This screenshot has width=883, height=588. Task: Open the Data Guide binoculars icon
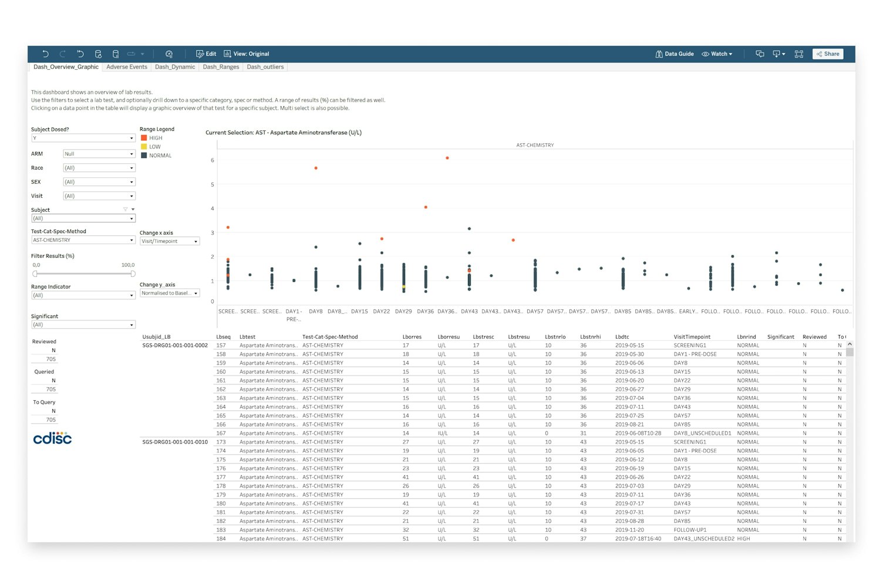674,54
